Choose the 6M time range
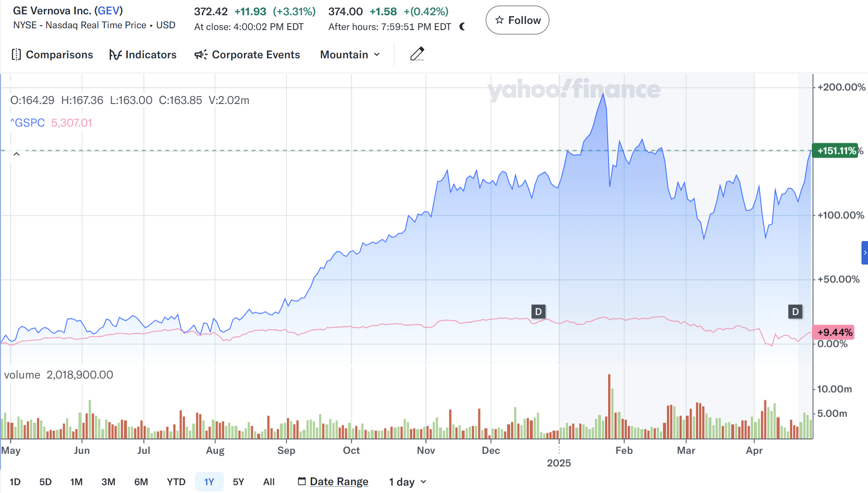Screen dimensions: 868x493 141,482
